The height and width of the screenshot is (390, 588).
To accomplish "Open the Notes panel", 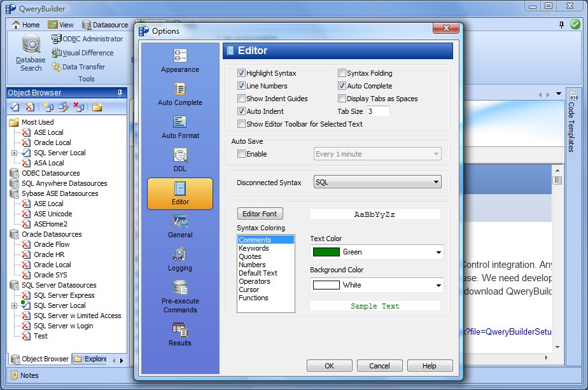I will (25, 375).
